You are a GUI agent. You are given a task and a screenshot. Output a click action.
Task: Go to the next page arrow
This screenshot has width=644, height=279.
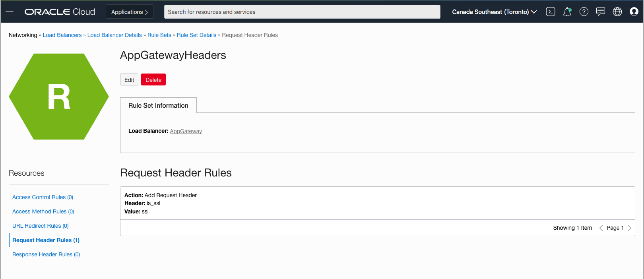(x=629, y=228)
